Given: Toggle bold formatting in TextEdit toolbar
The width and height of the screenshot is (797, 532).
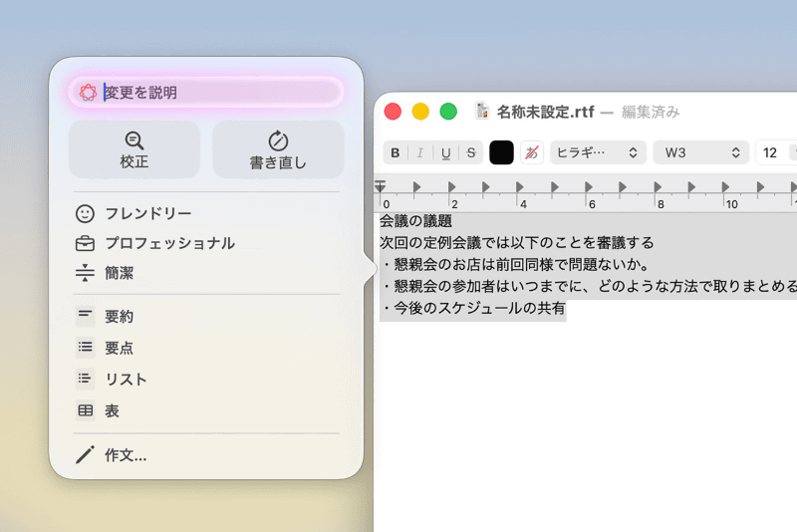Looking at the screenshot, I should [x=396, y=153].
